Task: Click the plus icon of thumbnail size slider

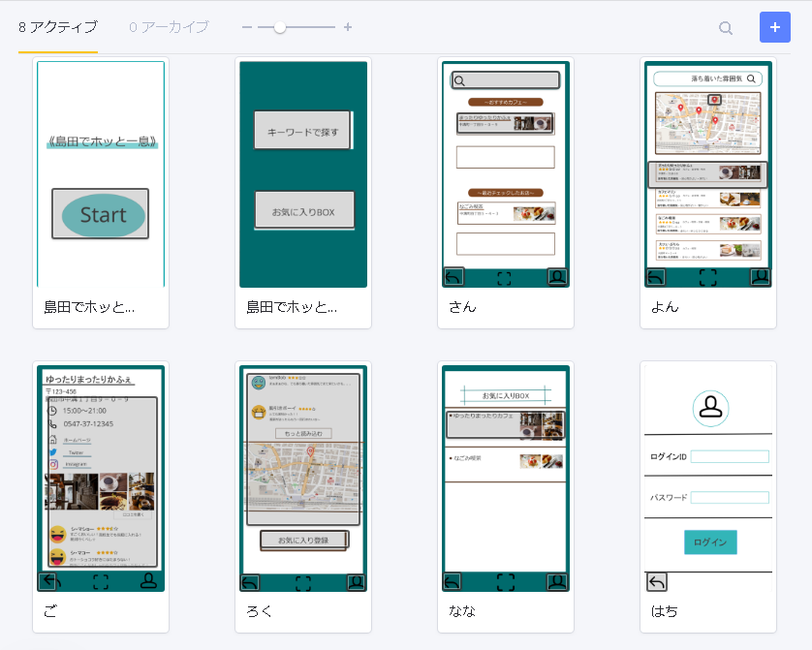Action: click(348, 27)
